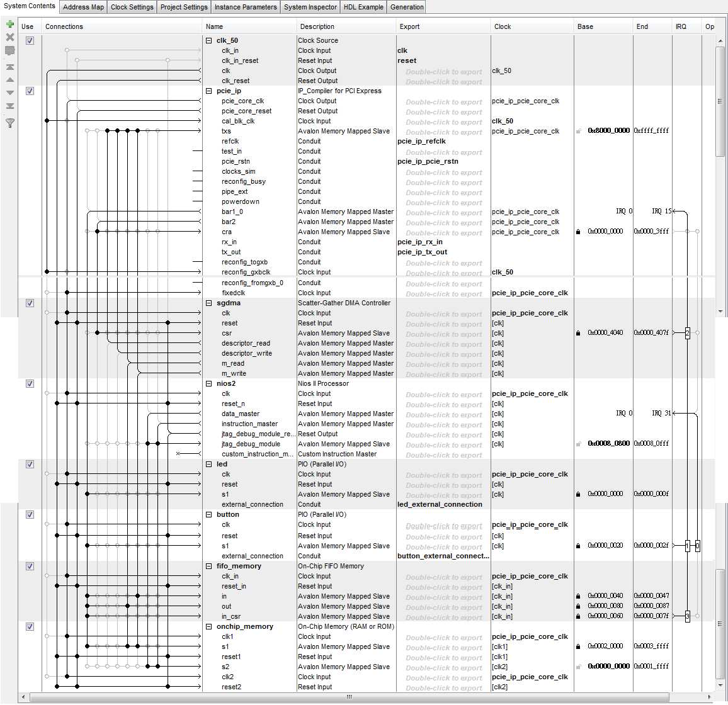The image size is (728, 705).
Task: Click unlocked icon for txs base address
Action: [x=579, y=131]
